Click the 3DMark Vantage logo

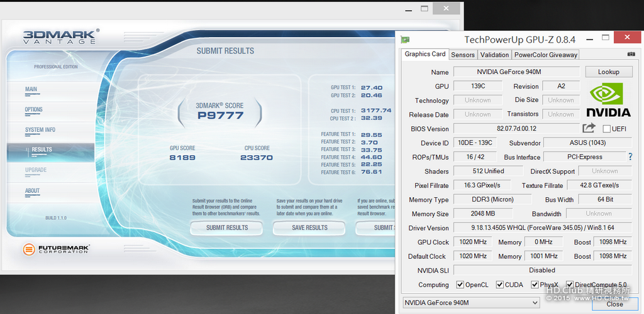pos(61,36)
